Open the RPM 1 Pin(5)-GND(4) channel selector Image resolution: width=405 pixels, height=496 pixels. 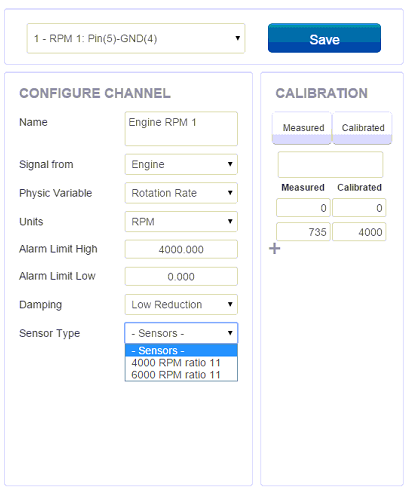pyautogui.click(x=136, y=38)
